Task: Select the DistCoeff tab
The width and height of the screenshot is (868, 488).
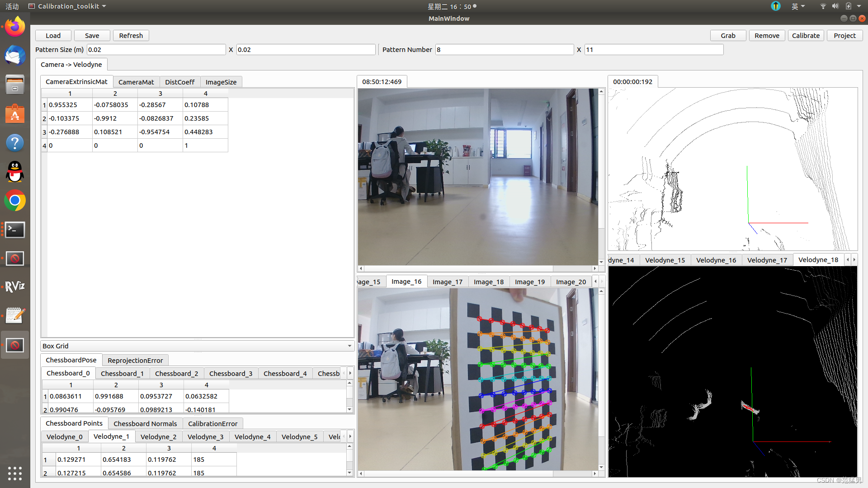Action: click(x=179, y=82)
